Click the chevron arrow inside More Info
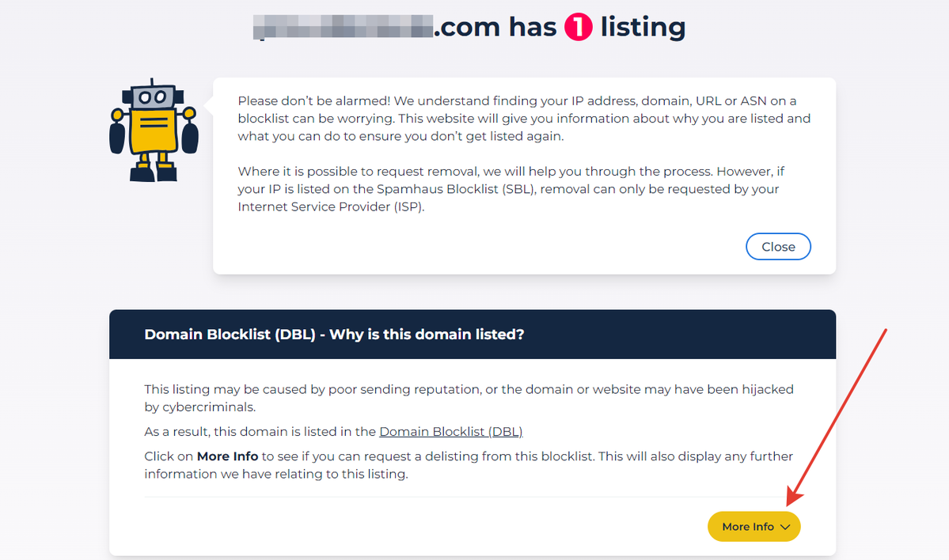This screenshot has height=560, width=949. [786, 528]
